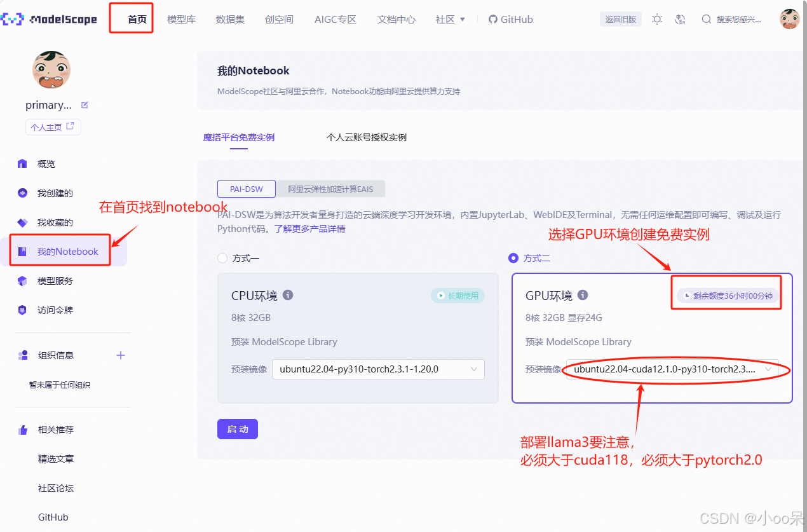Click the 概览 home icon in sidebar
The width and height of the screenshot is (807, 532).
tap(22, 163)
